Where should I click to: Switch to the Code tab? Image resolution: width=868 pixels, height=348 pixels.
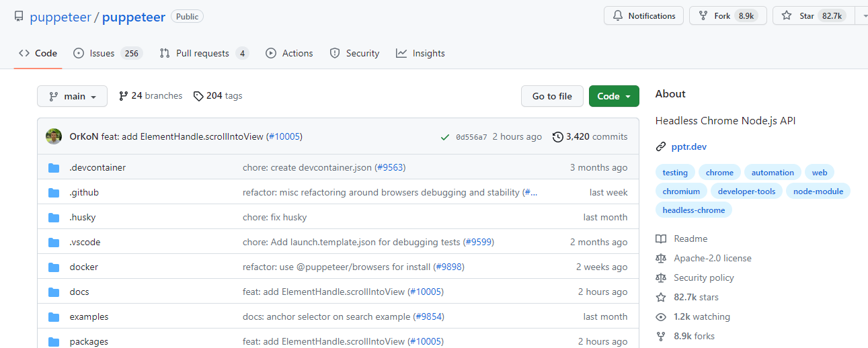tap(38, 53)
